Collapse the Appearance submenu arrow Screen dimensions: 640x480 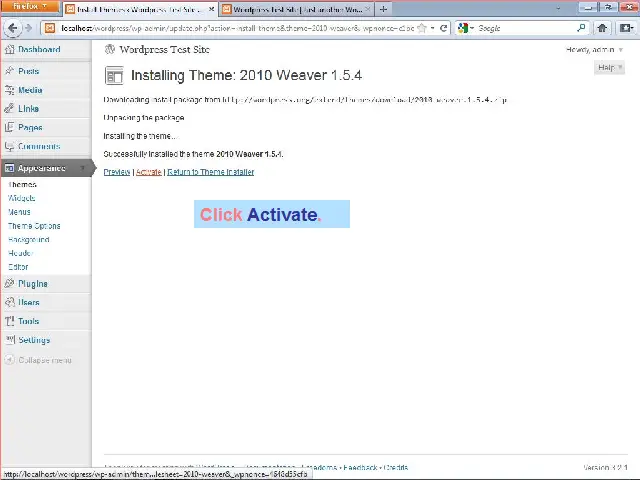(82, 168)
